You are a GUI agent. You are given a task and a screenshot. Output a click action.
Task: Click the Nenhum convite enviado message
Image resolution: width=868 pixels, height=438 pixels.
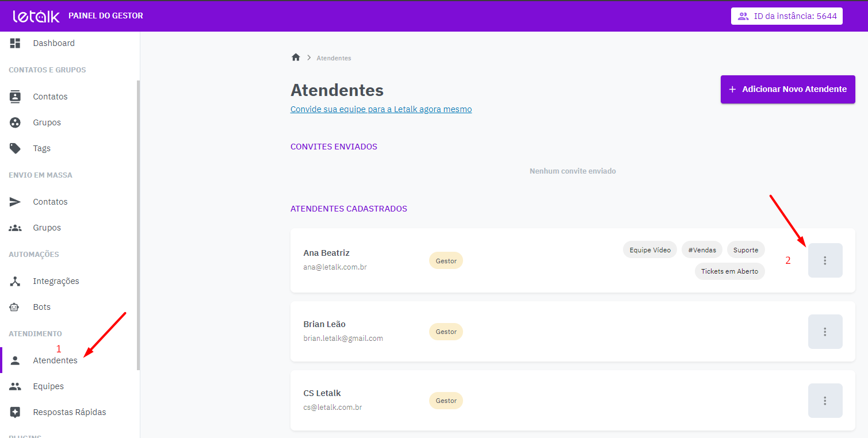(x=573, y=171)
